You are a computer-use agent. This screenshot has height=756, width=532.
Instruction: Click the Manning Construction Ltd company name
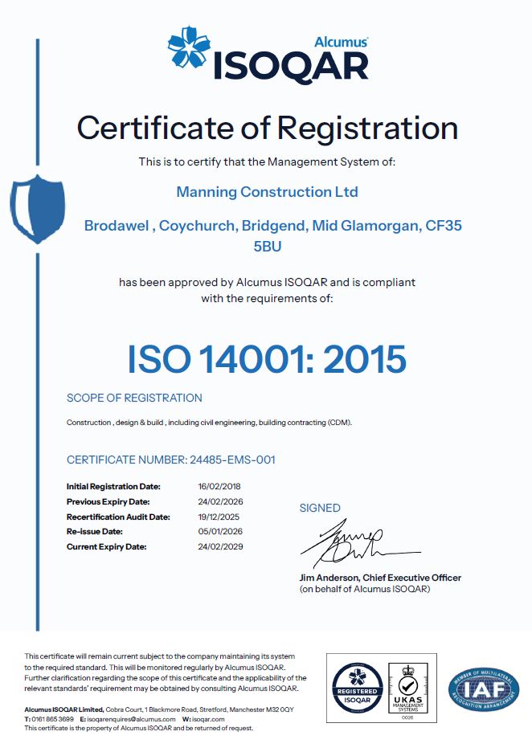(x=267, y=192)
